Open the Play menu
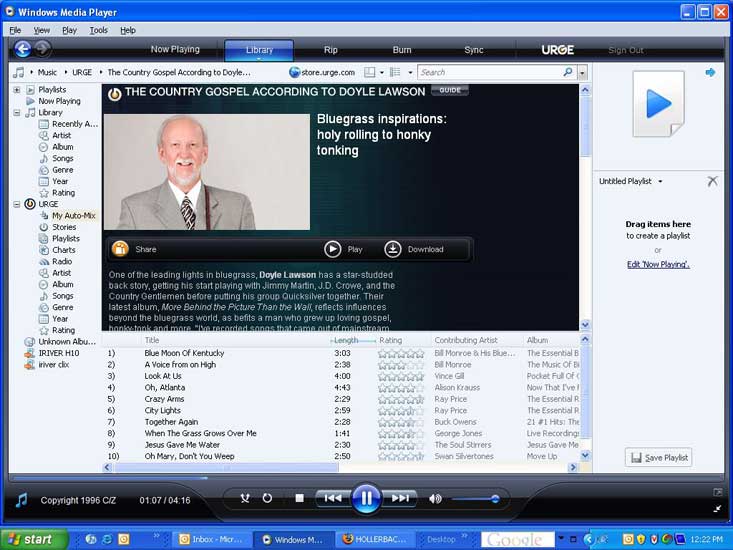733x550 pixels. [69, 30]
